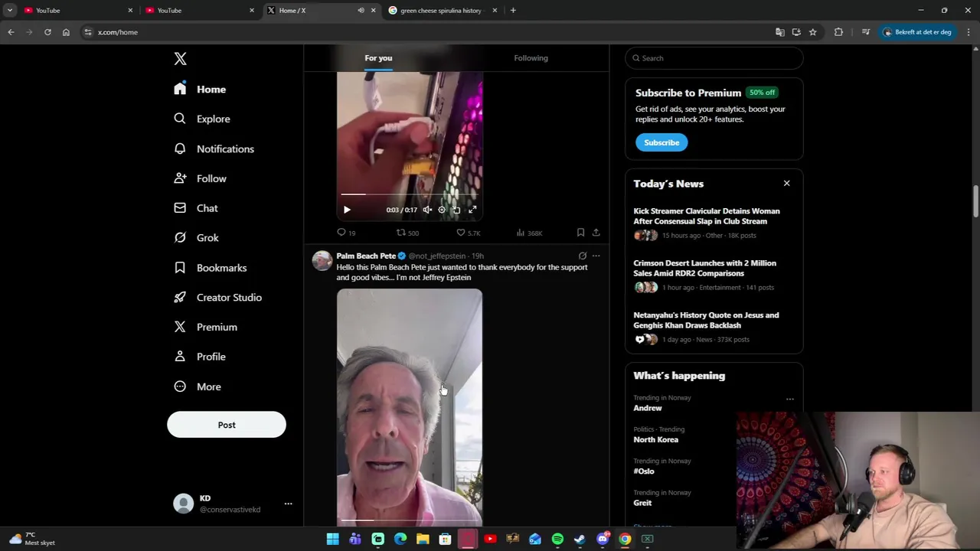Open the @not_jeffepstein handle link
This screenshot has width=980, height=551.
pos(436,256)
